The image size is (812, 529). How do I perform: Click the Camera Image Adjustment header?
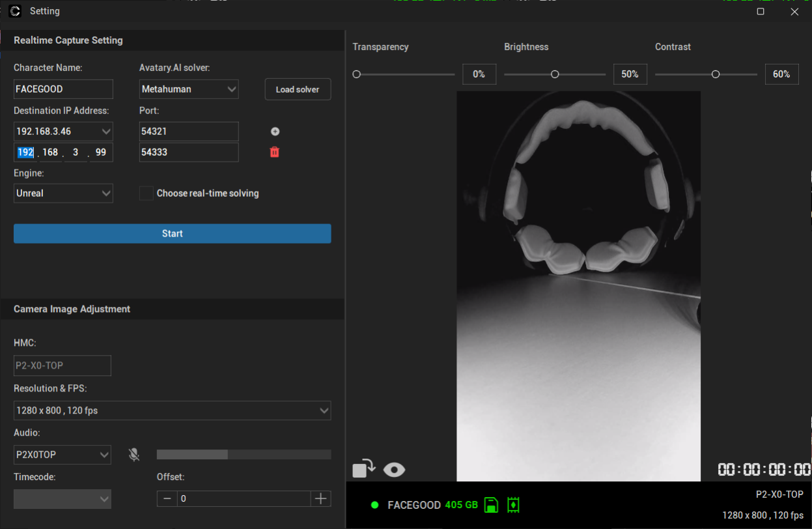pos(72,309)
